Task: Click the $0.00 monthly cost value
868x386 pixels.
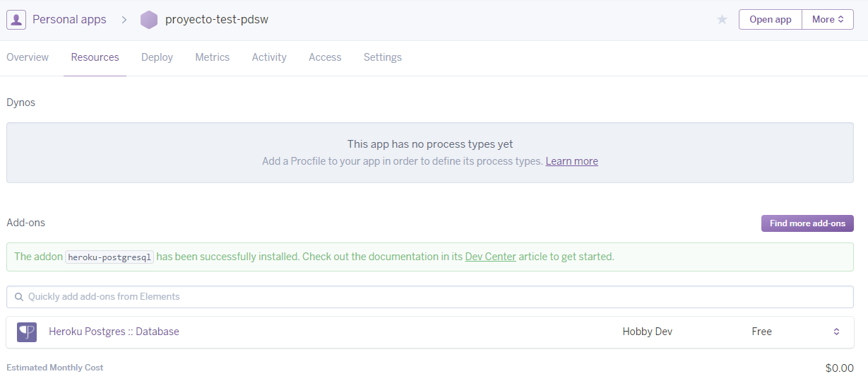Action: tap(839, 368)
